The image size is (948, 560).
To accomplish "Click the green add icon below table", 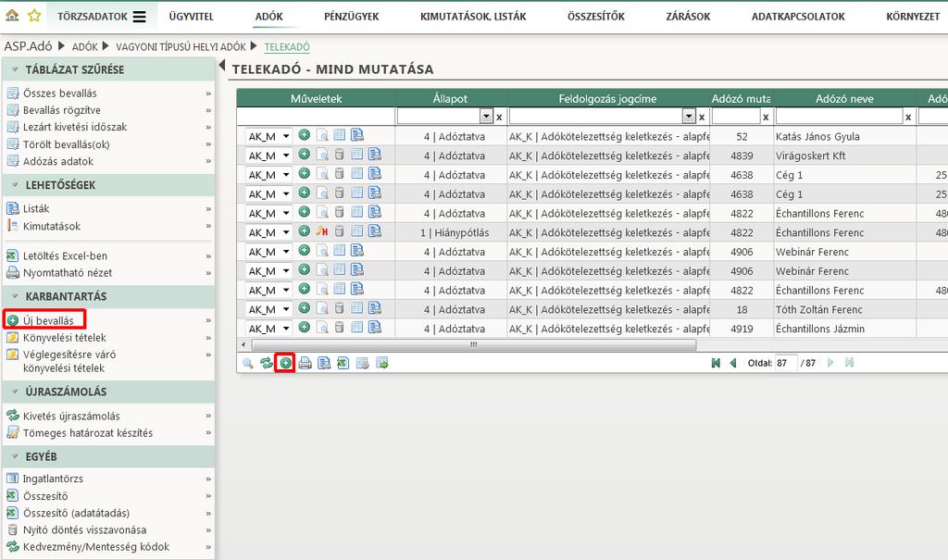I will point(285,364).
